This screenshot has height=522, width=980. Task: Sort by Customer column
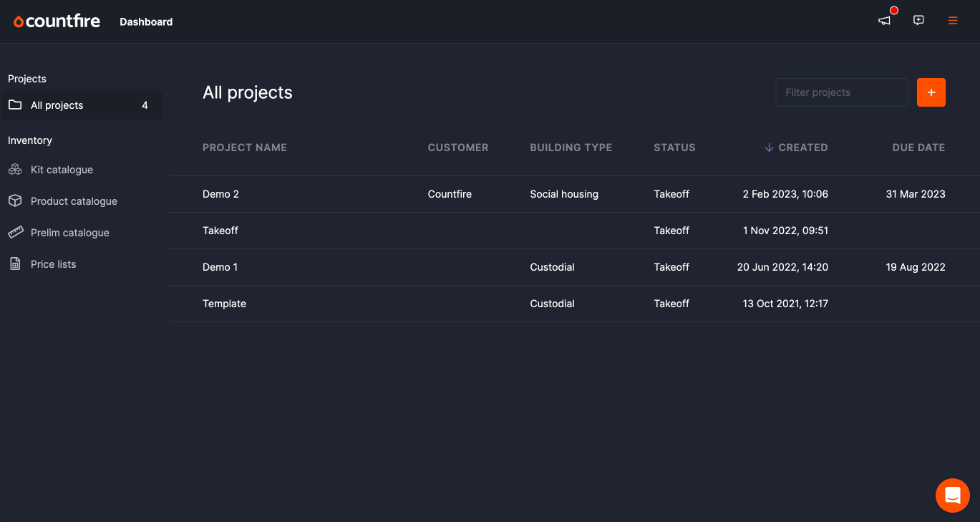point(458,148)
